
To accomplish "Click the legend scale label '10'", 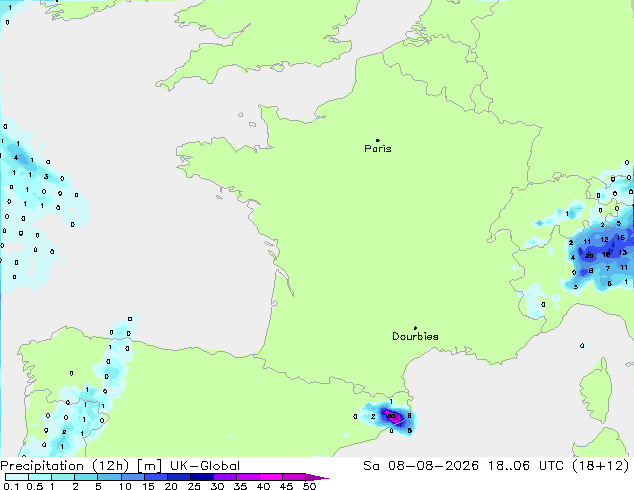I will (x=125, y=486).
